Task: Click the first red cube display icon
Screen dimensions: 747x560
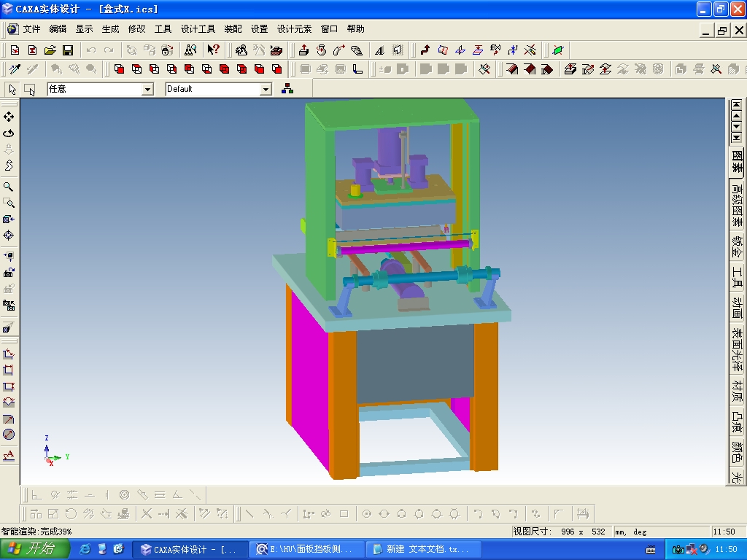Action: click(119, 69)
